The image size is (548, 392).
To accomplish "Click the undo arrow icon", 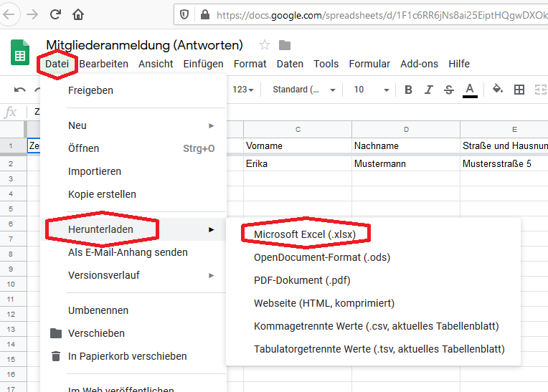I will (19, 90).
